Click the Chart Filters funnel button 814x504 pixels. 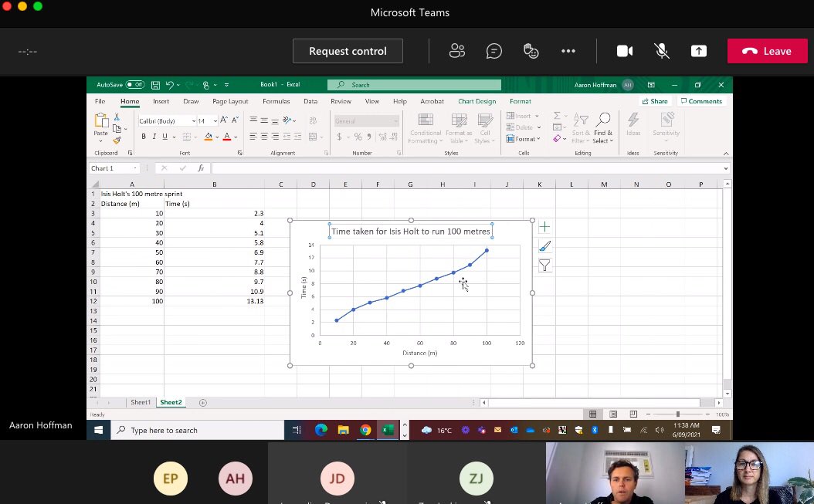(x=544, y=266)
